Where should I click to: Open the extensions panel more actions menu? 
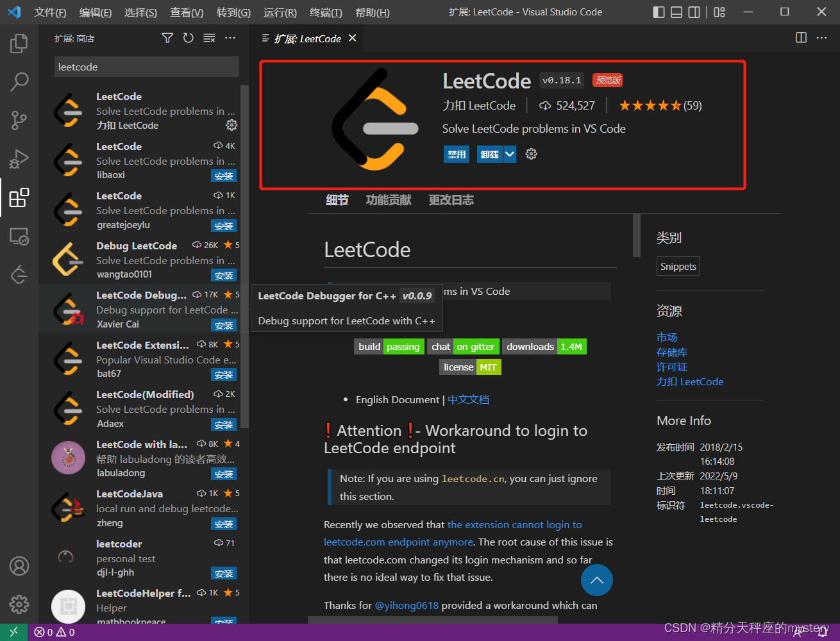point(230,38)
